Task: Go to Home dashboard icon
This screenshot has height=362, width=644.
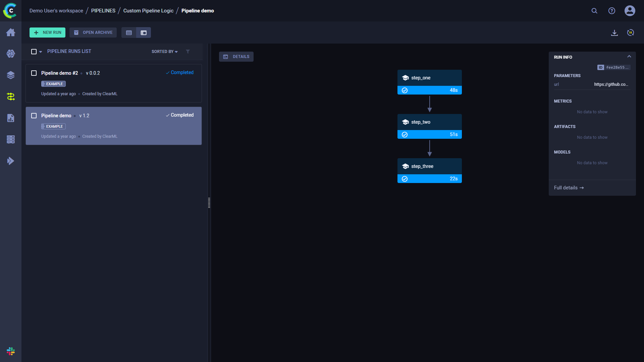Action: pyautogui.click(x=11, y=32)
